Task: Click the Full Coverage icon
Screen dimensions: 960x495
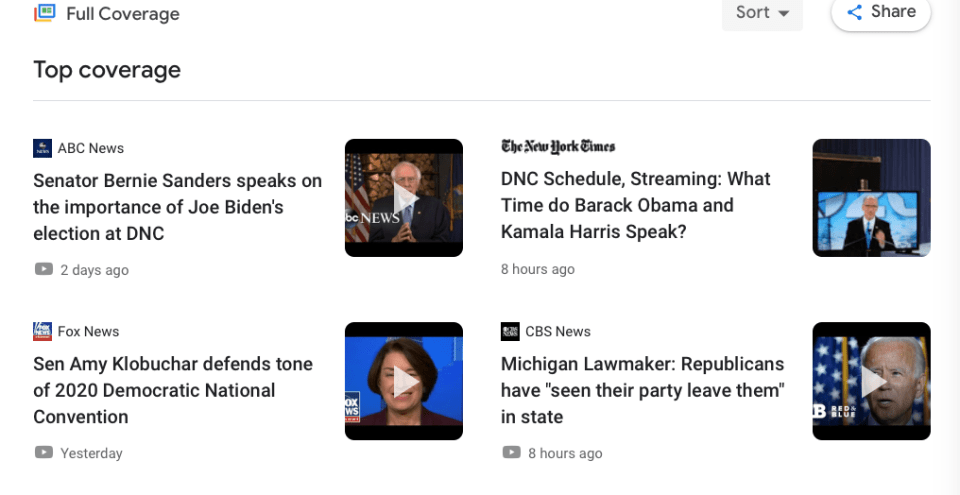Action: pos(44,13)
